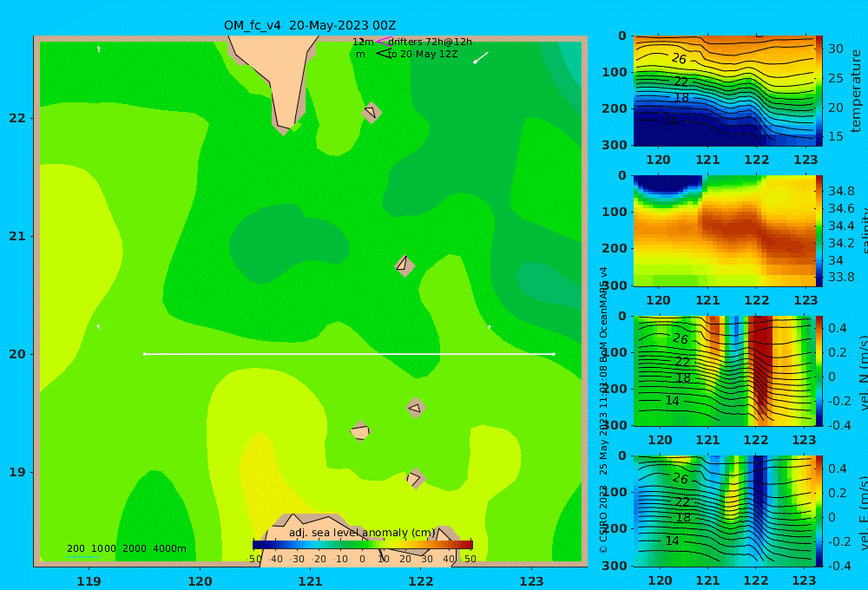Click the magenta drifter arrow legend symbol

click(x=384, y=41)
